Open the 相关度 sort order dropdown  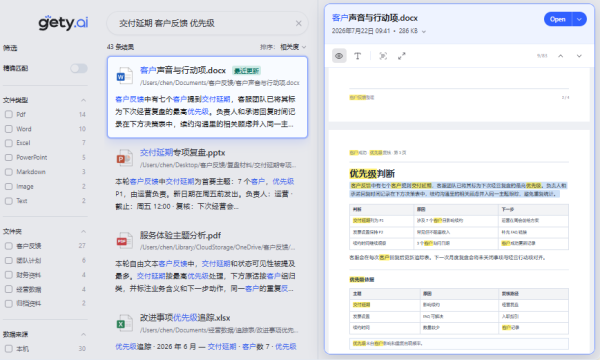click(293, 47)
